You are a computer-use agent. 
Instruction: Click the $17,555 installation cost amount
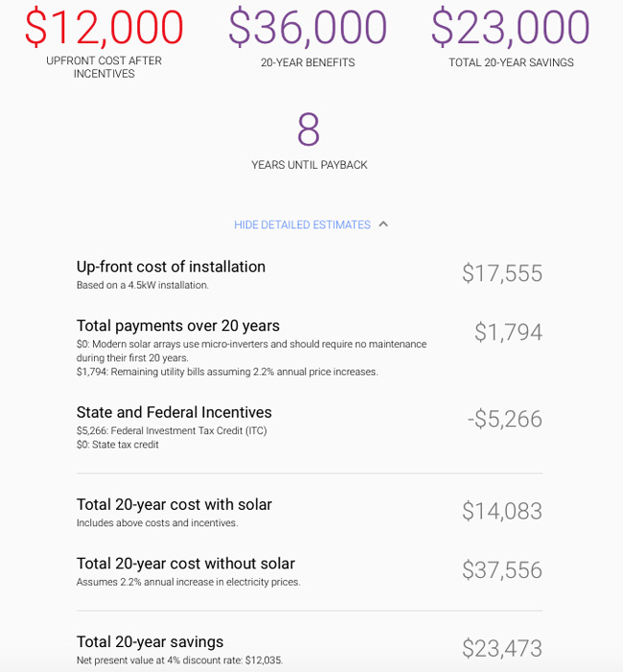pyautogui.click(x=502, y=273)
